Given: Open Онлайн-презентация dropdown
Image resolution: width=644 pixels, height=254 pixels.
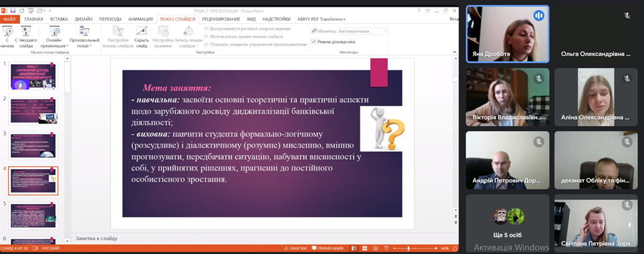Looking at the screenshot, I should (x=55, y=43).
